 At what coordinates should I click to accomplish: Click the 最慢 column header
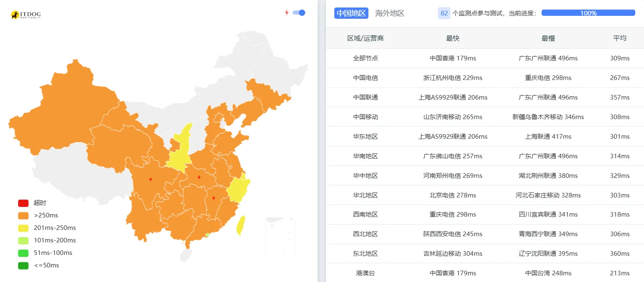coord(548,38)
